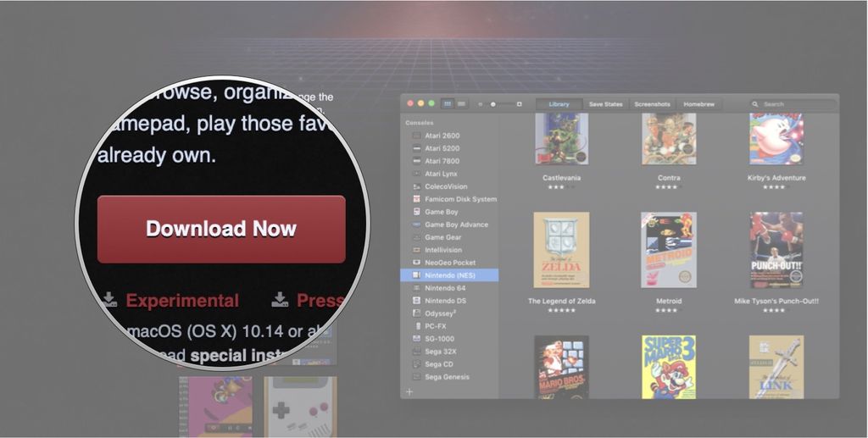Set the Kirby's Adventure star rating
Image resolution: width=868 pixels, height=438 pixels.
coord(776,187)
